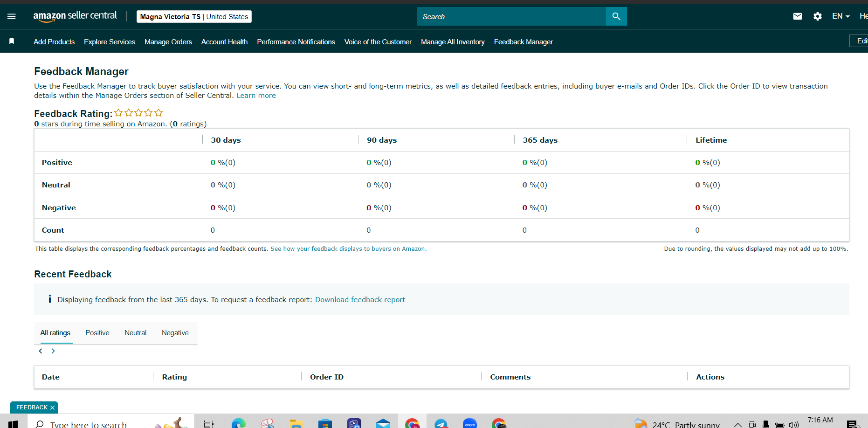868x428 pixels.
Task: Focus the Seller Central search field
Action: [511, 16]
